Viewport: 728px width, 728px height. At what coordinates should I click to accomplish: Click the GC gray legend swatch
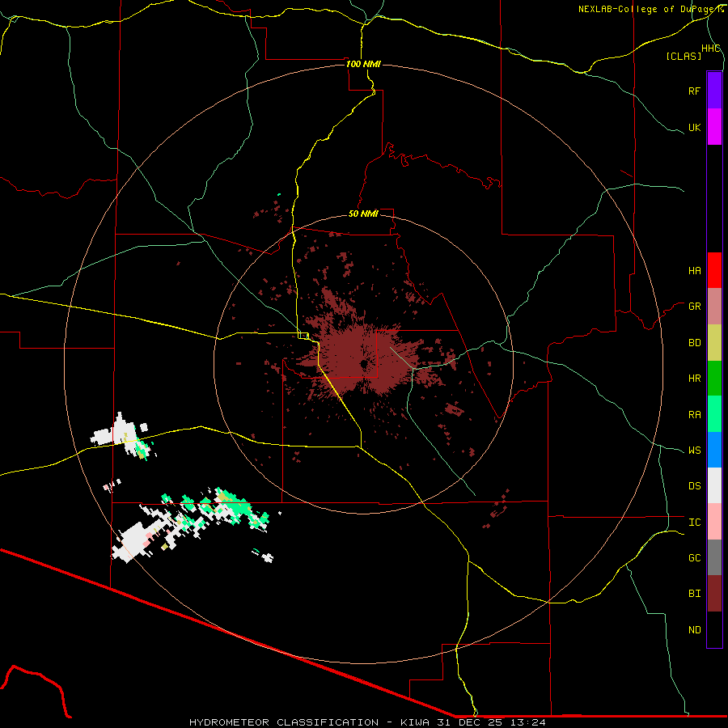pos(714,557)
